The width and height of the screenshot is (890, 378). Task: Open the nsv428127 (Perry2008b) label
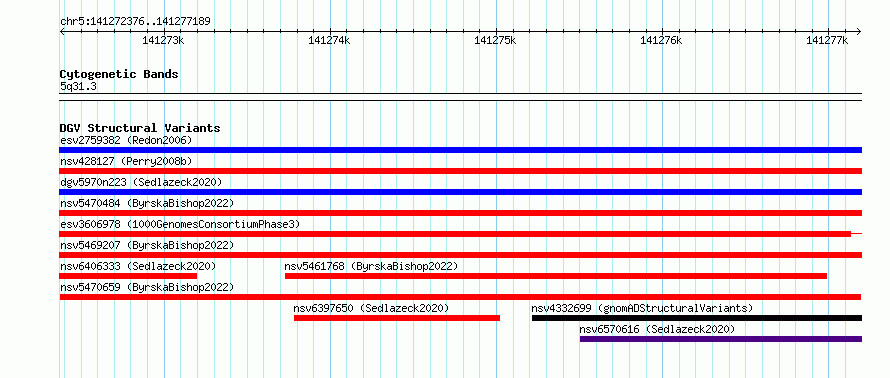click(126, 161)
